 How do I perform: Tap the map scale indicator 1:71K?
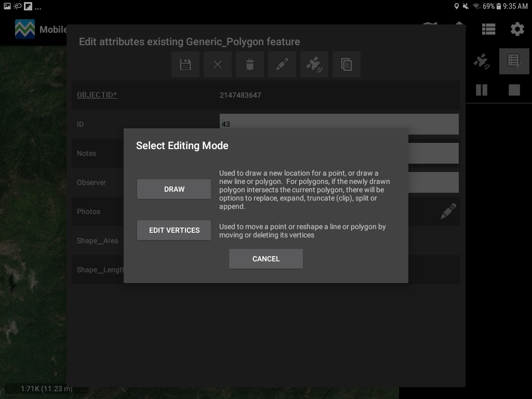(x=46, y=389)
